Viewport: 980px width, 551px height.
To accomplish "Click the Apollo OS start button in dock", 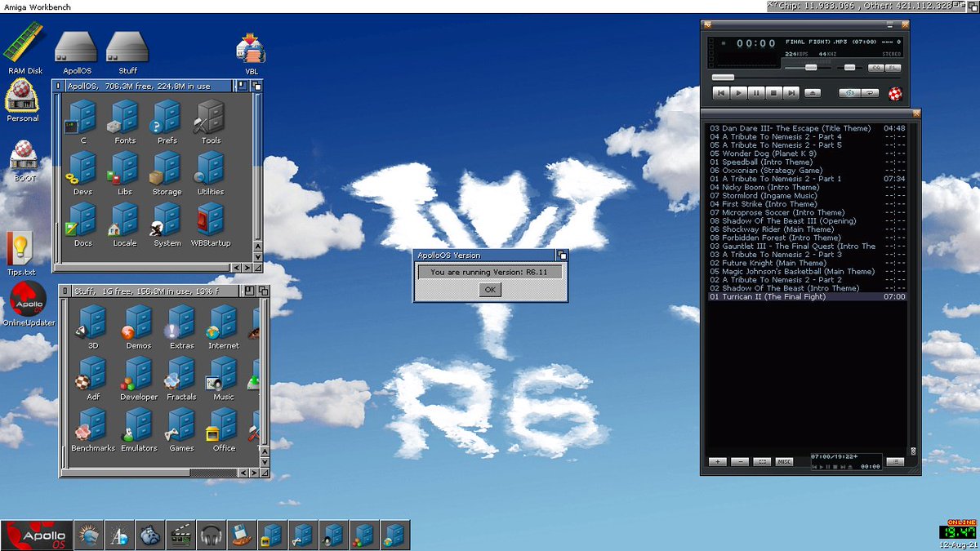I will [x=37, y=535].
